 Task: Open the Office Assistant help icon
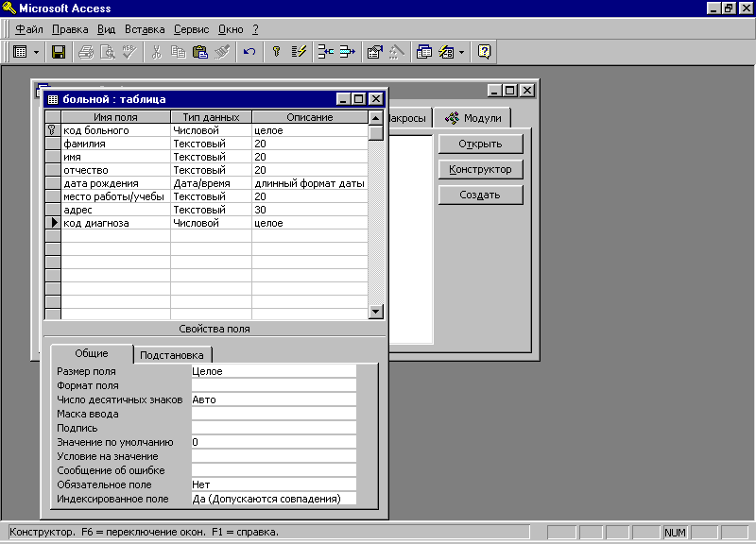484,52
